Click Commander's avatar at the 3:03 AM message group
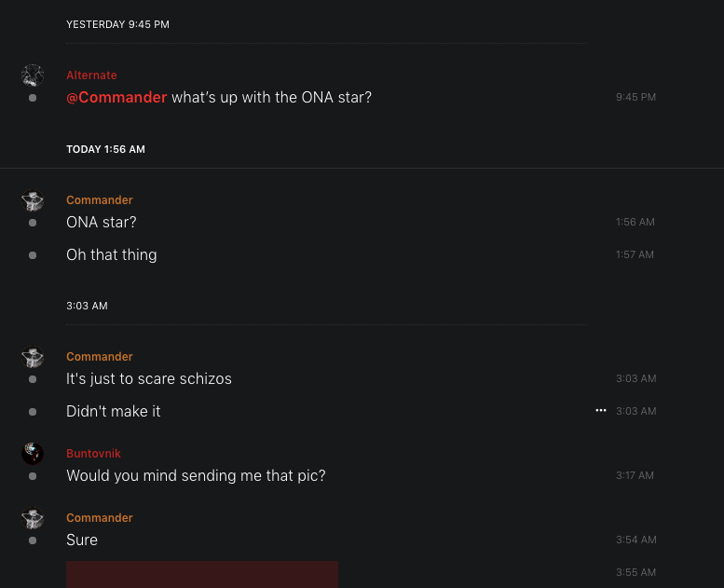The height and width of the screenshot is (588, 724). click(33, 357)
